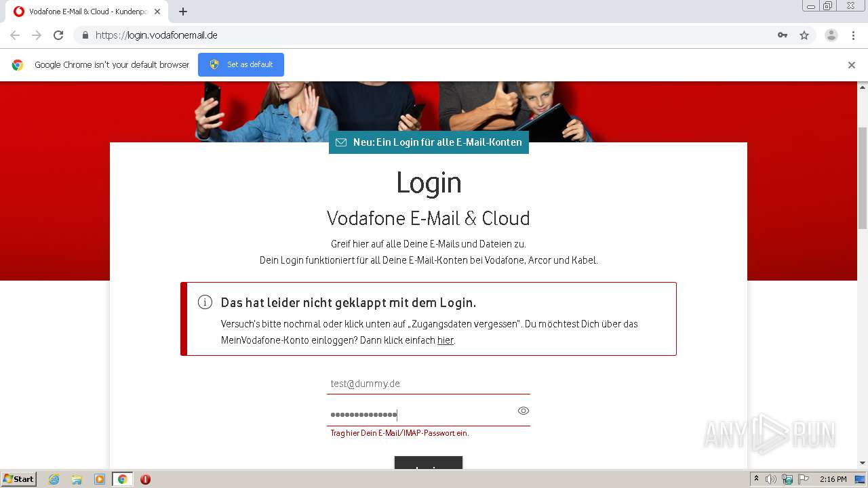Click the browser forward arrow
This screenshot has width=868, height=488.
pos(37,35)
